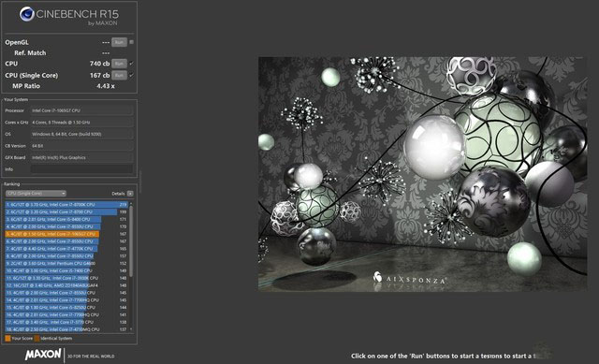The image size is (599, 364).
Task: Select rank 11 row i7-3930K
Action: tap(66, 278)
